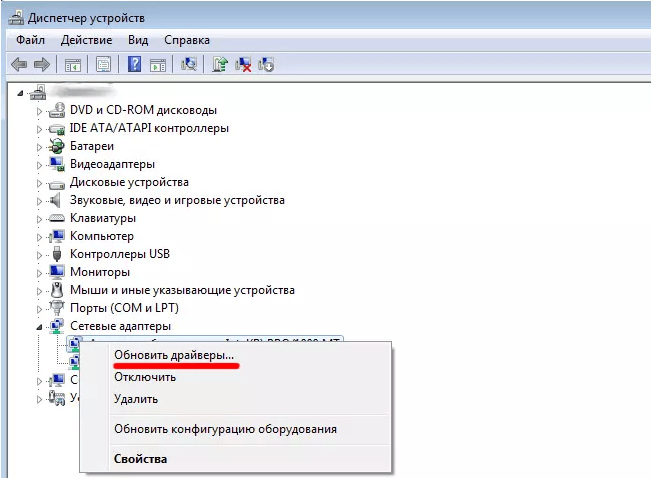This screenshot has height=487, width=656.
Task: Click the Мониторы monitor icon
Action: pyautogui.click(x=57, y=272)
